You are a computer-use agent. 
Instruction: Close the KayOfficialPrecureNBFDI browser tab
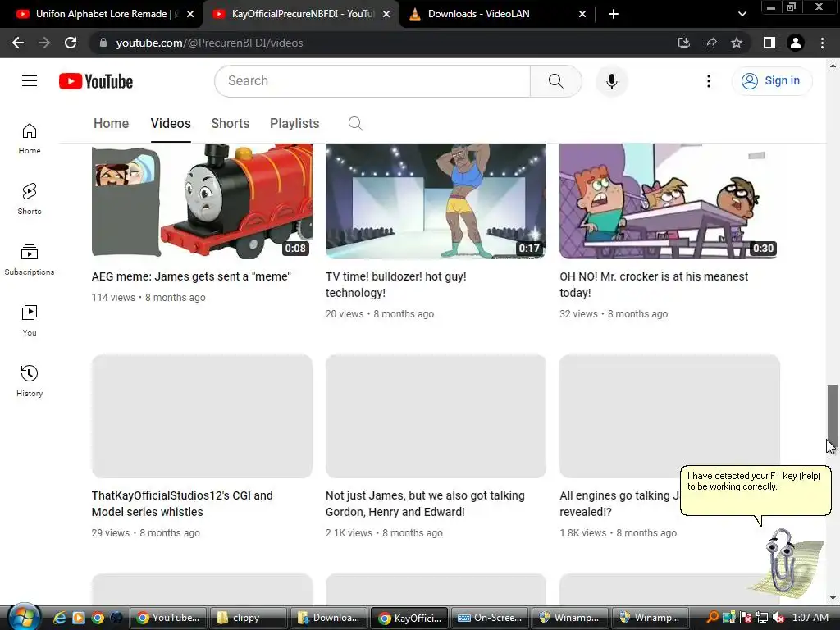click(x=386, y=15)
